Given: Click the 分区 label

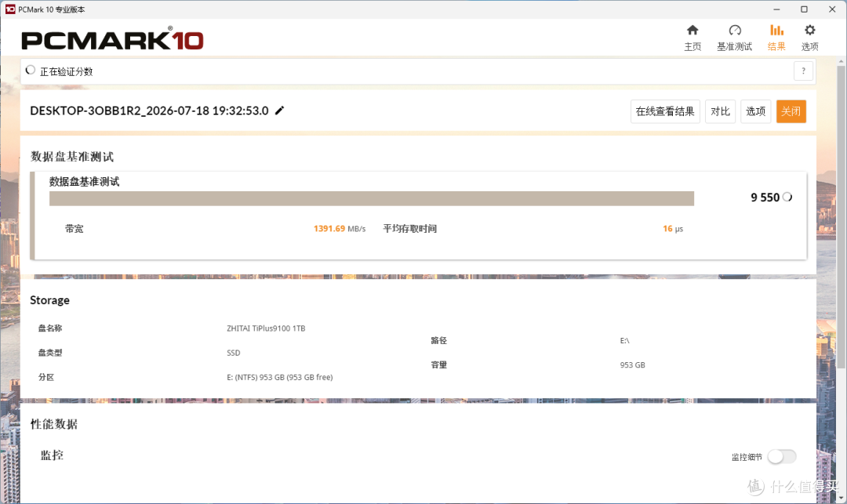Looking at the screenshot, I should [x=46, y=377].
